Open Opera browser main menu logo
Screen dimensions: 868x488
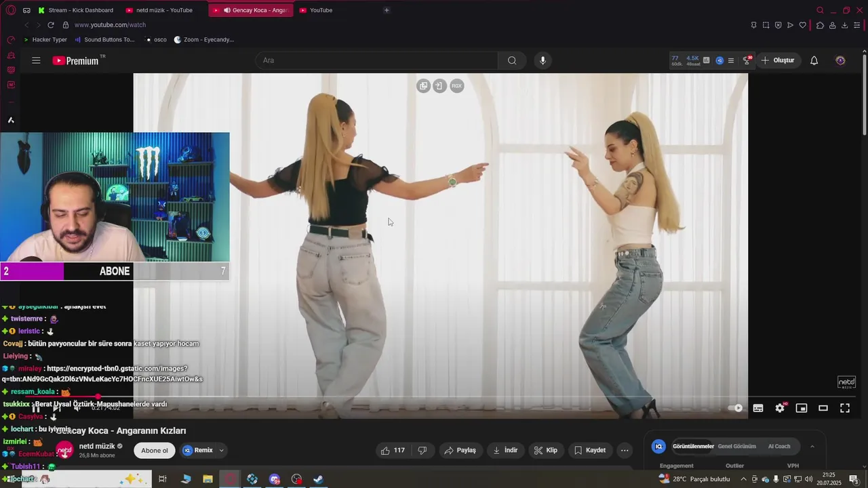[x=11, y=10]
